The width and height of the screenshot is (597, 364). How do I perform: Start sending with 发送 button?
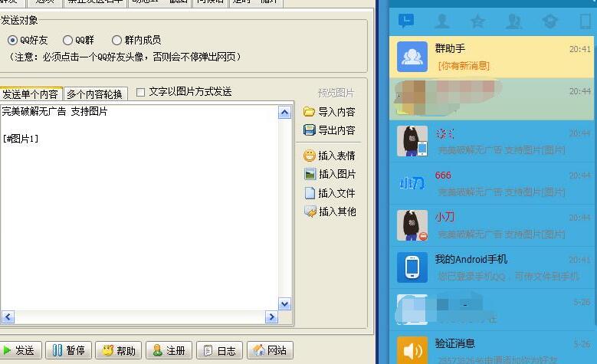point(20,350)
